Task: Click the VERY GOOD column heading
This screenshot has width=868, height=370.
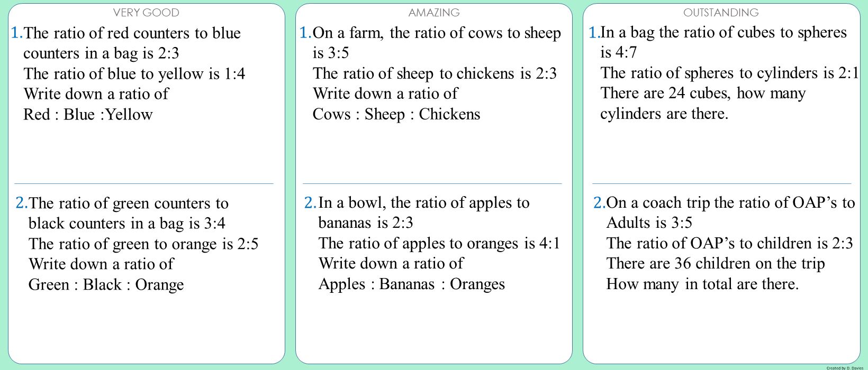Action: pyautogui.click(x=146, y=12)
